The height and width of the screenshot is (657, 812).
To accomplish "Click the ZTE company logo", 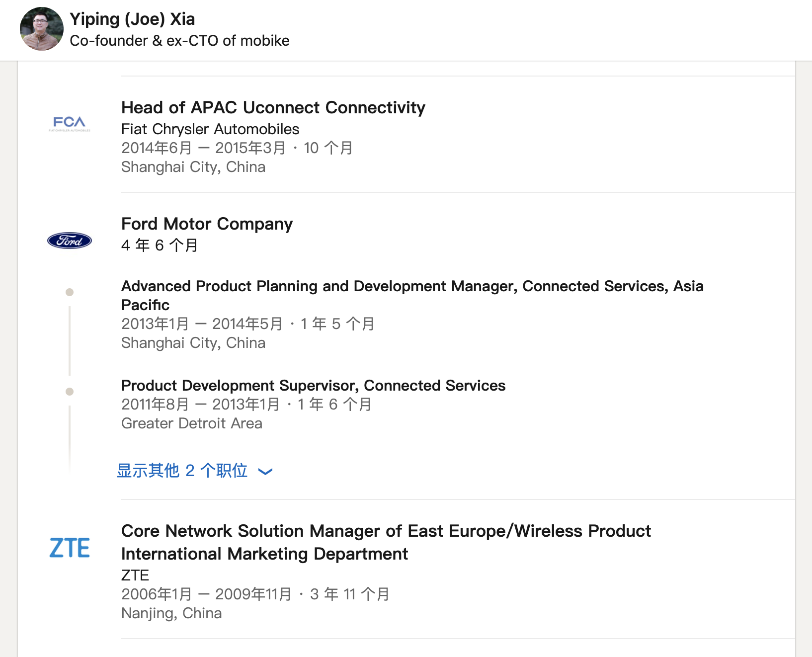I will coord(70,548).
